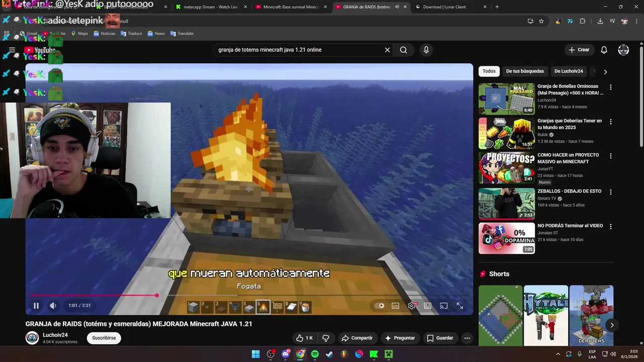The image size is (644, 362).
Task: Mute the video volume icon
Action: [x=53, y=305]
